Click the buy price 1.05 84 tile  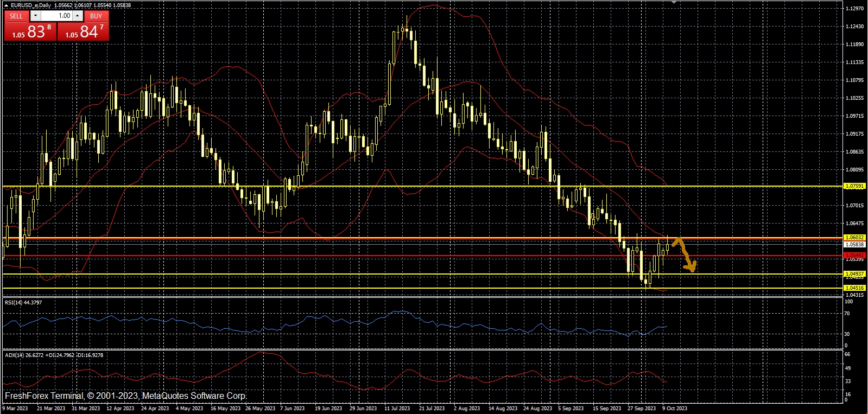click(83, 32)
